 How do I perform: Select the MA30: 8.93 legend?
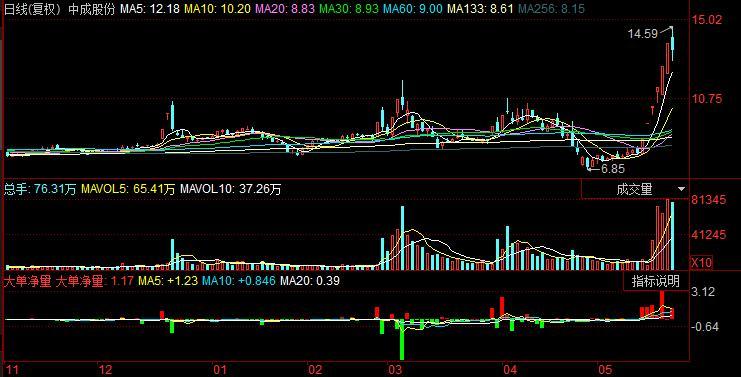pos(349,9)
